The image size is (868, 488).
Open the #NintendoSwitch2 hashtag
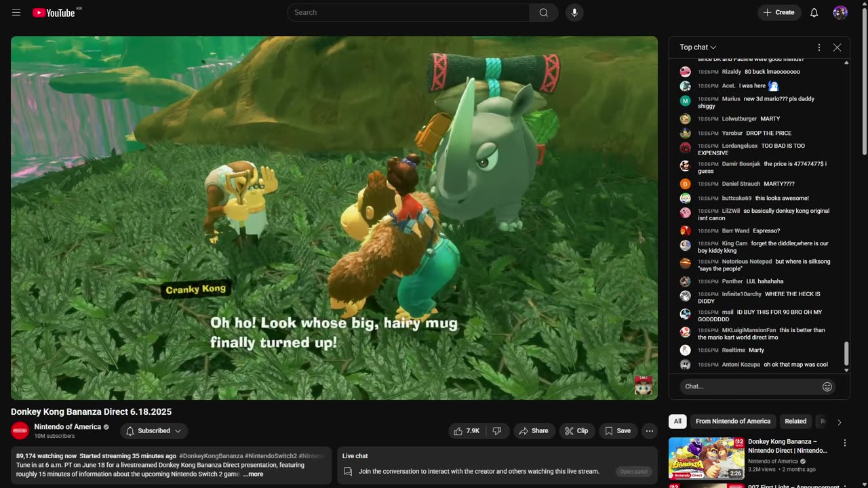click(271, 456)
